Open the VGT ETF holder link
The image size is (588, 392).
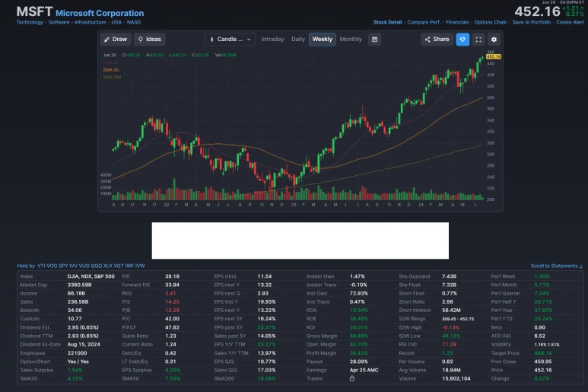[x=119, y=266]
